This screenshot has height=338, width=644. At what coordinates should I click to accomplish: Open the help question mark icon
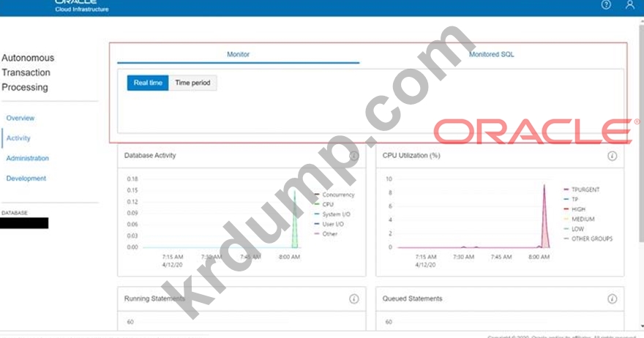[606, 4]
